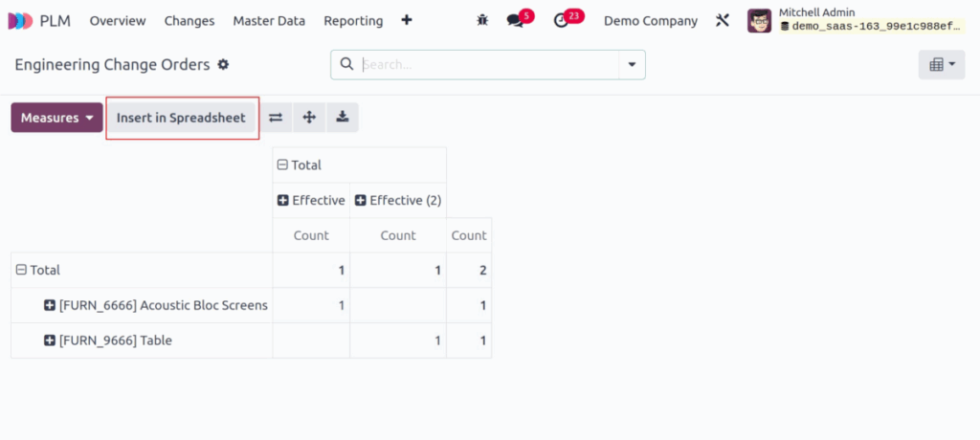Open the debug bug icon menu
This screenshot has height=440, width=980.
482,21
